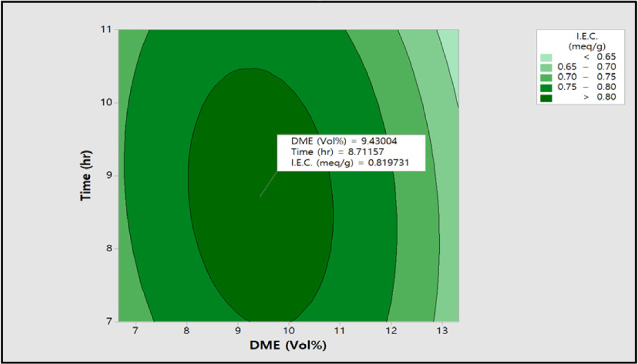Click the optimum point at the leader line end
The width and height of the screenshot is (638, 364).
[x=260, y=197]
